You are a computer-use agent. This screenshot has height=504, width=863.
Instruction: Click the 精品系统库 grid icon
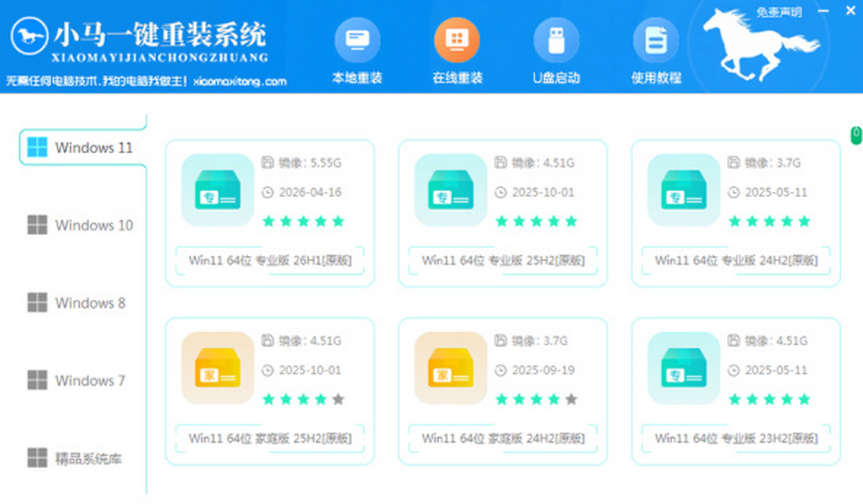pyautogui.click(x=37, y=457)
